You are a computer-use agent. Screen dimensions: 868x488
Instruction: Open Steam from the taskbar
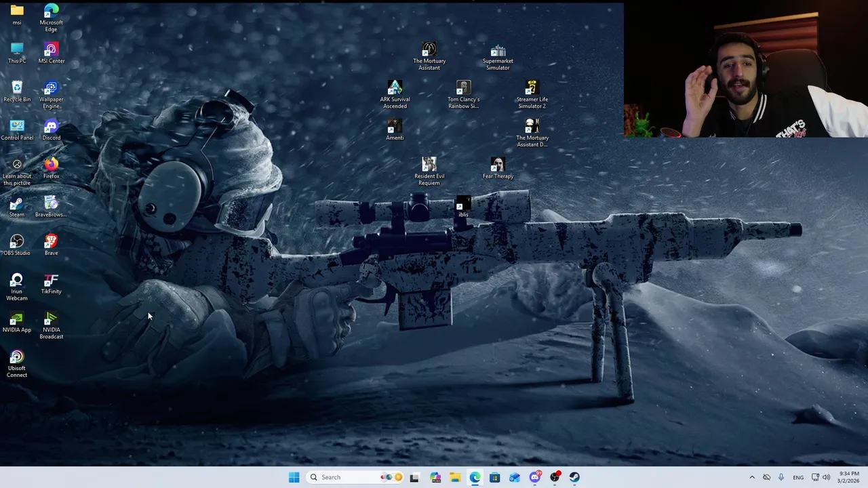pyautogui.click(x=574, y=477)
